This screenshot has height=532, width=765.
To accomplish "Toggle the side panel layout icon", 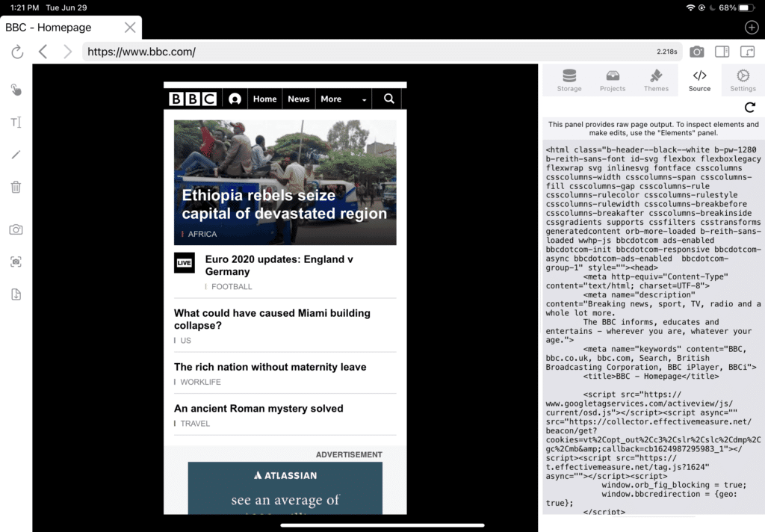I will [722, 52].
